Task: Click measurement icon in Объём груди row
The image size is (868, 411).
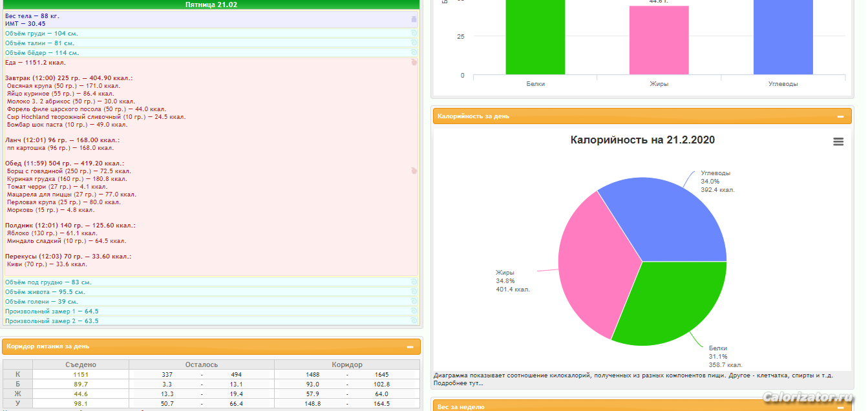Action: pos(414,33)
